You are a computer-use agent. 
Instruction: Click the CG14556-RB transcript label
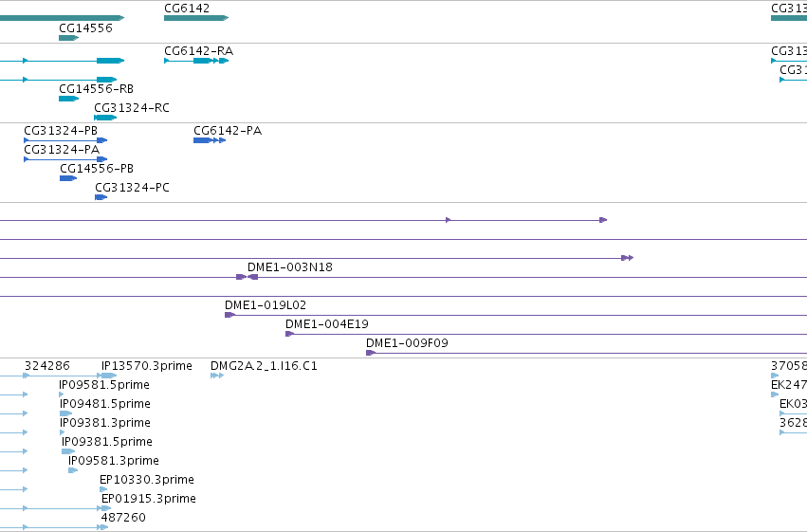coord(96,89)
